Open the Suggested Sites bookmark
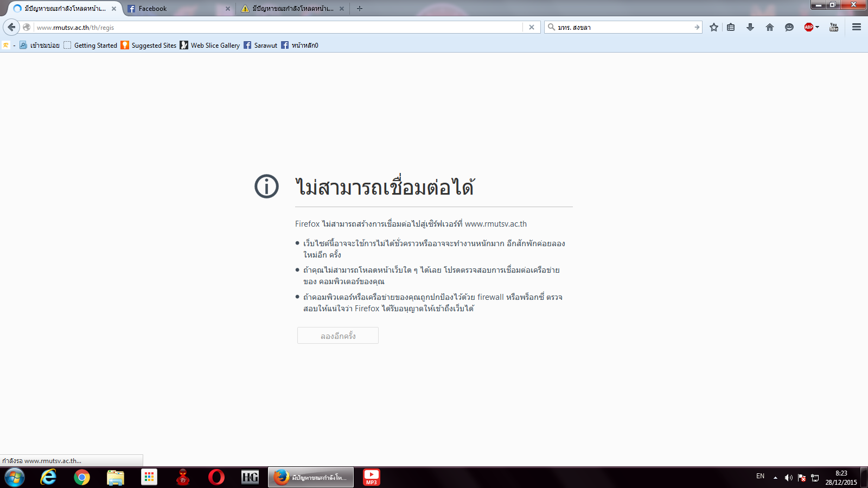 149,46
